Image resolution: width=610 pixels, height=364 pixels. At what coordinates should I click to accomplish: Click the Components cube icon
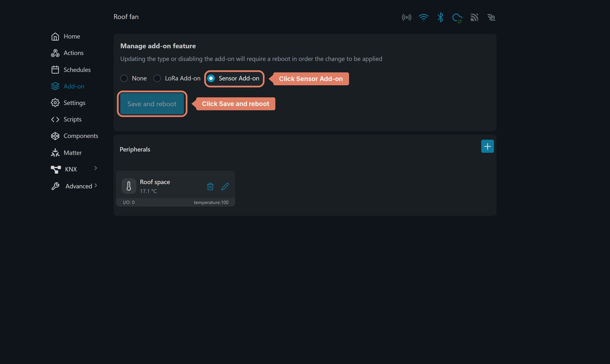click(x=55, y=136)
